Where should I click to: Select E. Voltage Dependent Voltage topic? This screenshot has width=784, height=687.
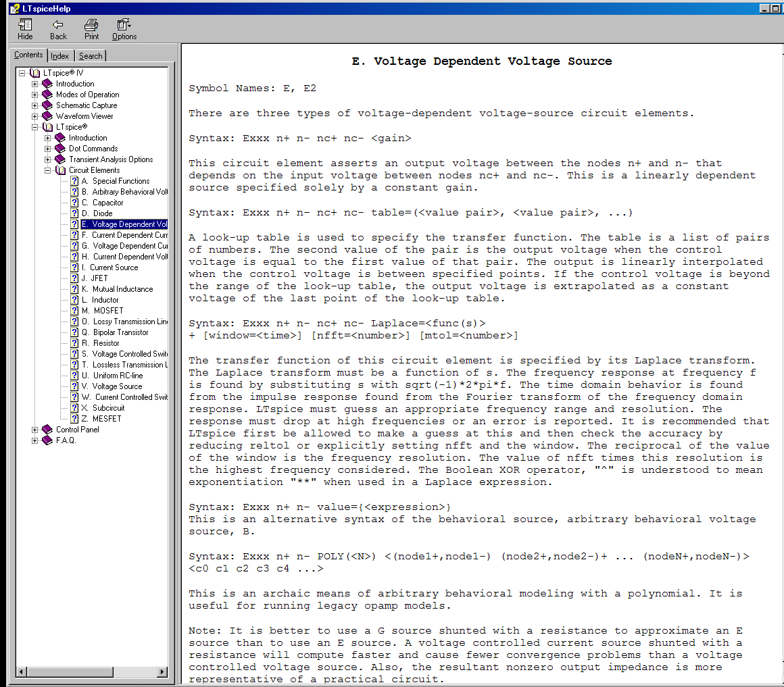tap(124, 224)
